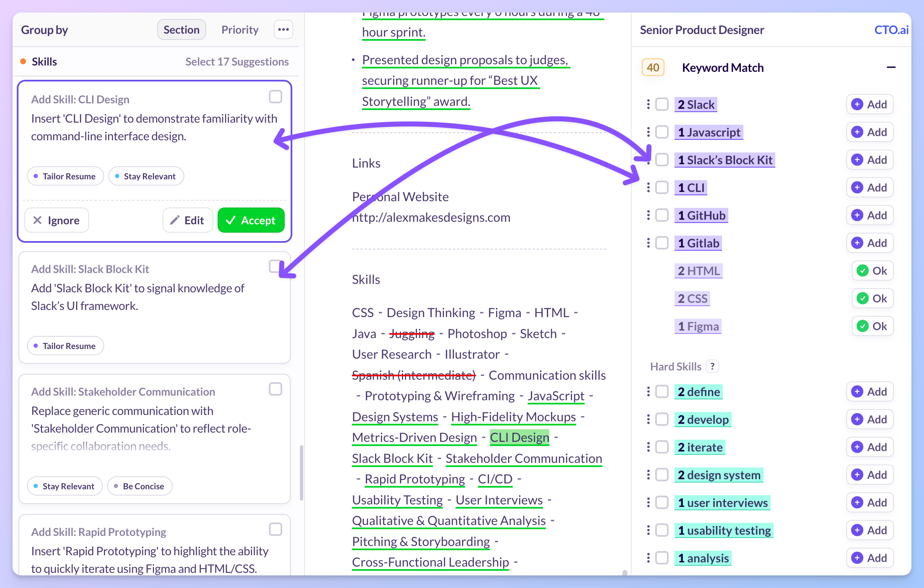The height and width of the screenshot is (588, 924).
Task: Tick the define hard skill checkbox
Action: pyautogui.click(x=662, y=391)
